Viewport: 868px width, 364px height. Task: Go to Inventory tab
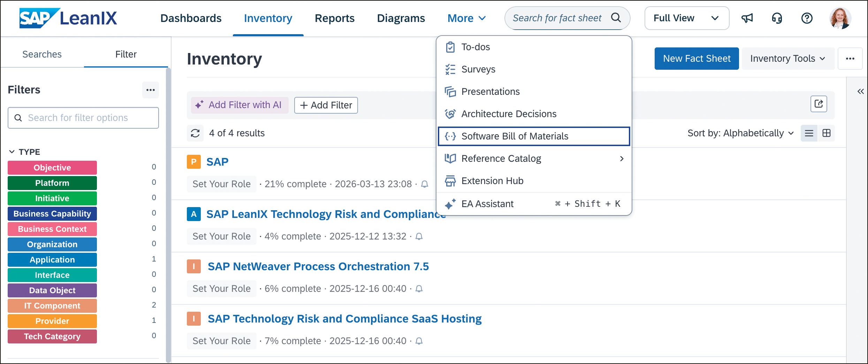(268, 18)
